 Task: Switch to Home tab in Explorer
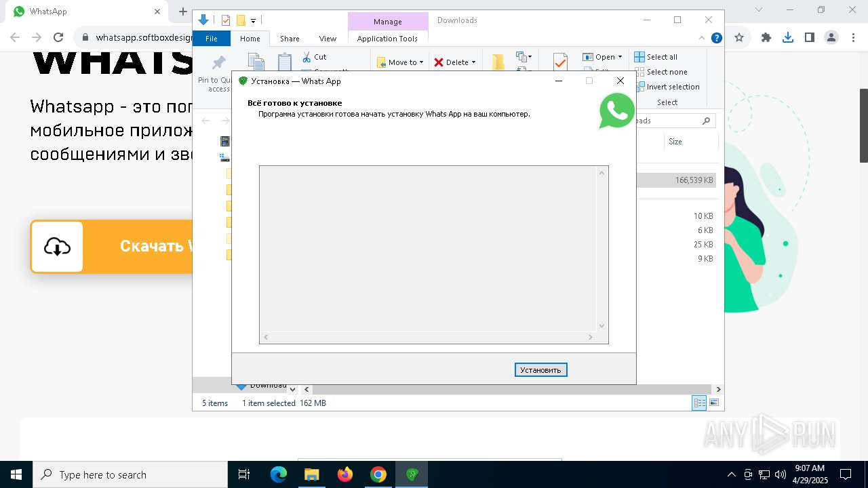[x=250, y=39]
